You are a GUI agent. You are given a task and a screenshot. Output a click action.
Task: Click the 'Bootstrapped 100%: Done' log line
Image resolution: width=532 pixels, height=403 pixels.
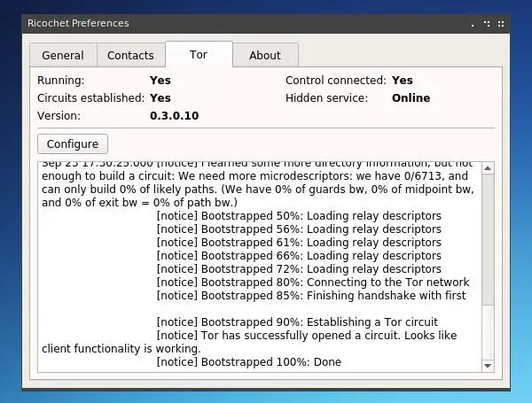point(248,362)
